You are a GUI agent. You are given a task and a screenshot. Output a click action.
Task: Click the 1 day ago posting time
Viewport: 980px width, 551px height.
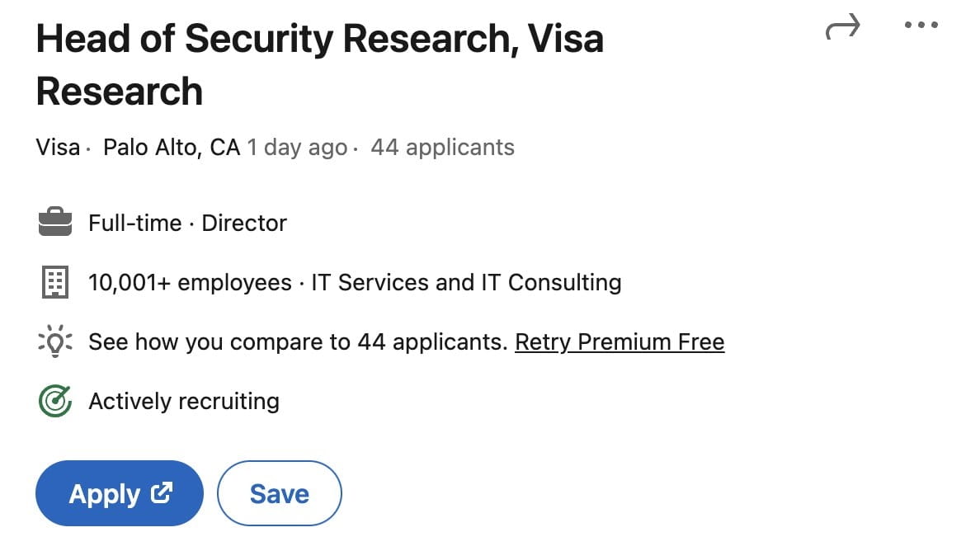click(x=297, y=148)
